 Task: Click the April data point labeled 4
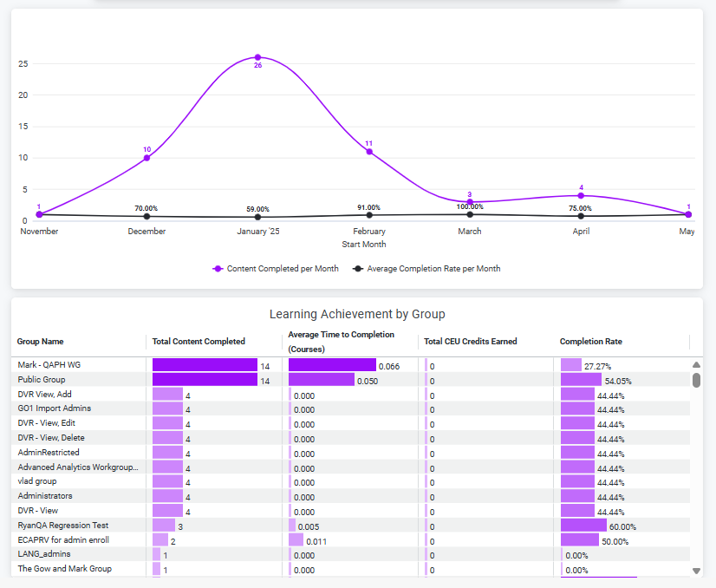(x=581, y=195)
